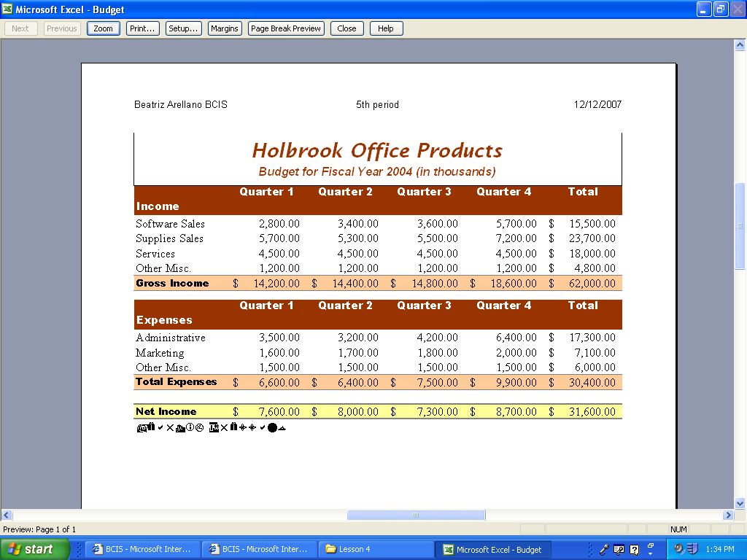Click 'Preview: Page 1 of 1' status text

[x=39, y=529]
